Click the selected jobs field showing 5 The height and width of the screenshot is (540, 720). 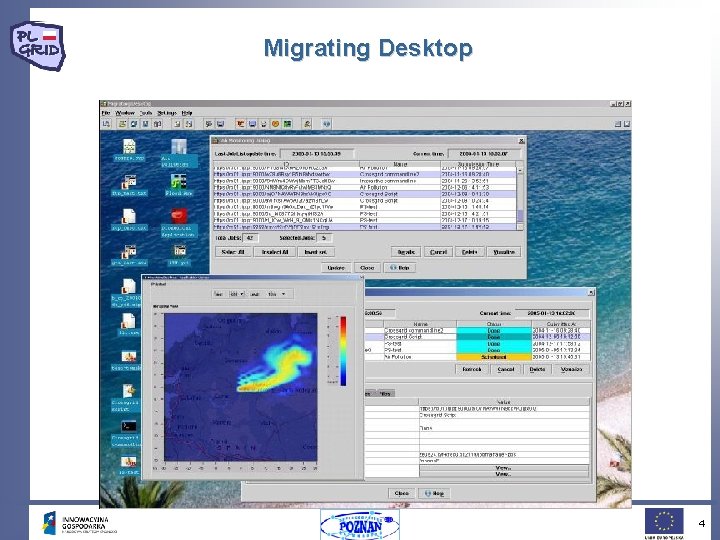(x=324, y=238)
